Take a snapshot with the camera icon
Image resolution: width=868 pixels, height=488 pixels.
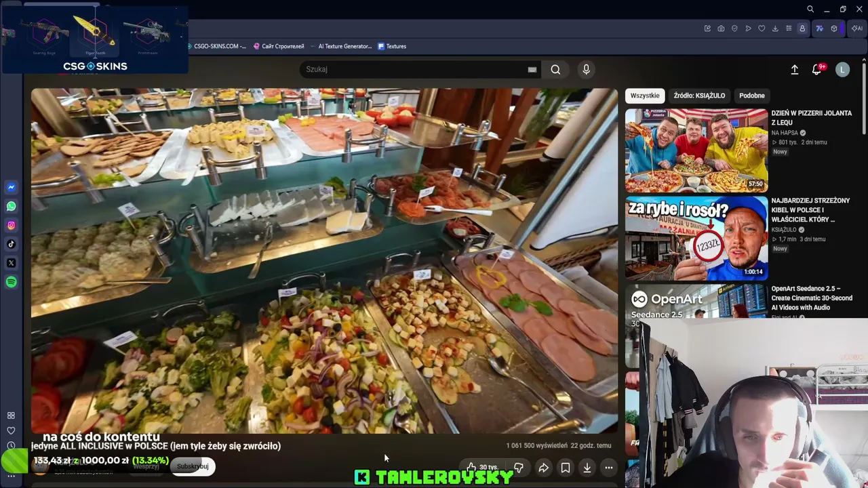pyautogui.click(x=721, y=28)
